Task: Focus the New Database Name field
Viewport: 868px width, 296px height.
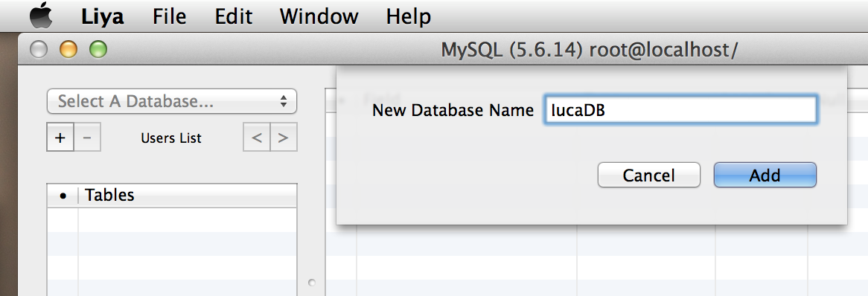Action: 680,109
